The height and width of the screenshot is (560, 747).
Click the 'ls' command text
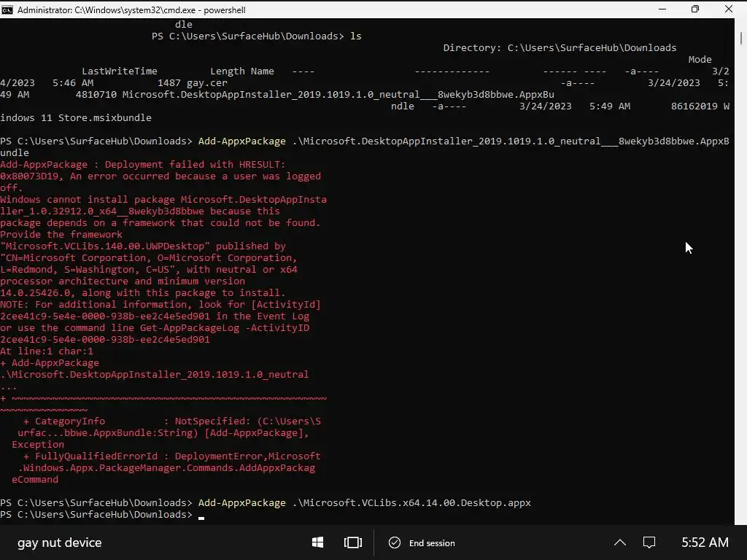point(356,36)
